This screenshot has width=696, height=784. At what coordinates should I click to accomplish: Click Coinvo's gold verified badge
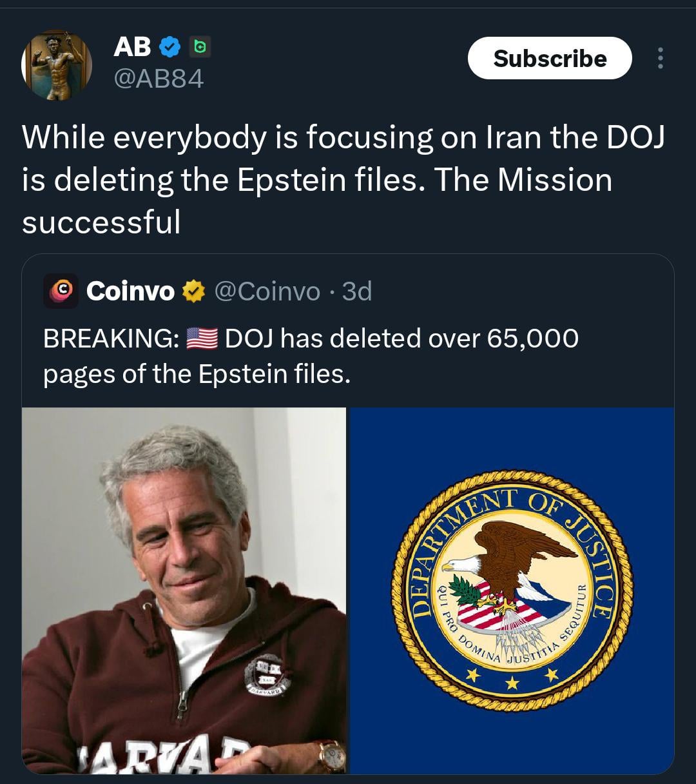click(192, 291)
